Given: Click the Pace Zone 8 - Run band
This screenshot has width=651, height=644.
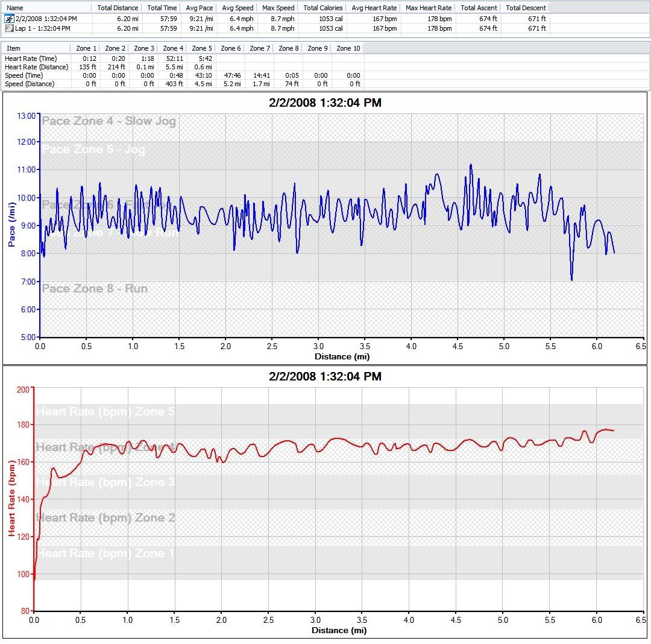Looking at the screenshot, I should click(95, 289).
